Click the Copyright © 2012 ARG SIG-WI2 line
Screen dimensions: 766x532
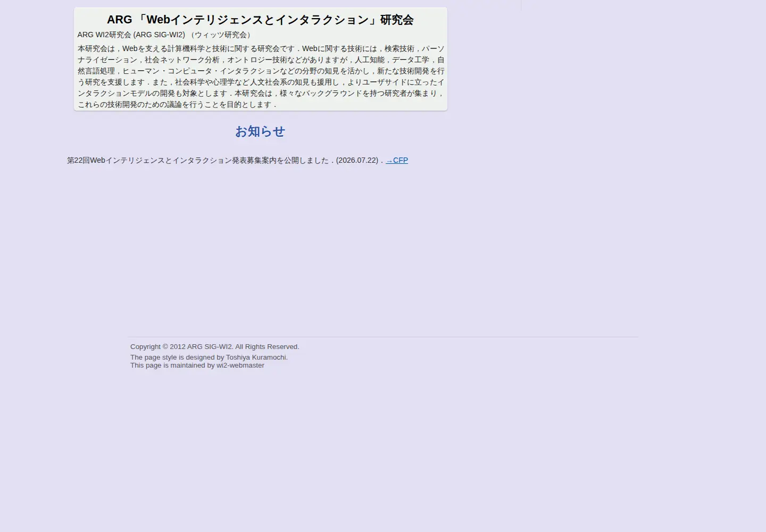[x=215, y=347]
